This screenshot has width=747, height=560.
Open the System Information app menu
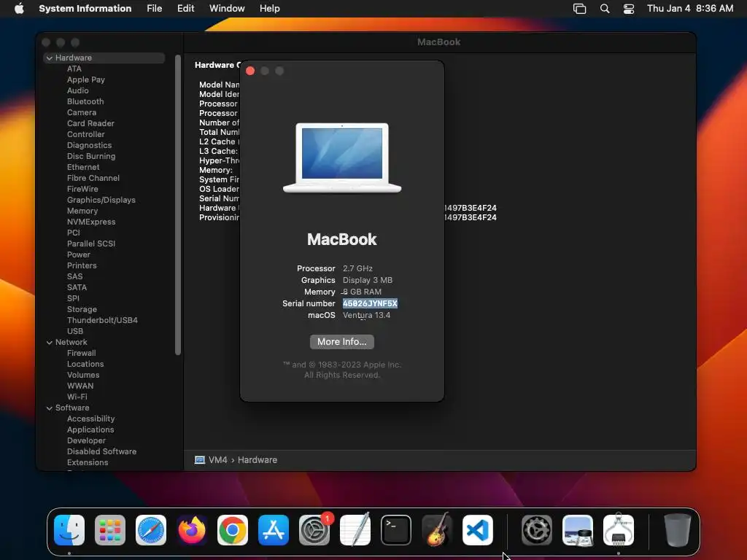tap(85, 9)
